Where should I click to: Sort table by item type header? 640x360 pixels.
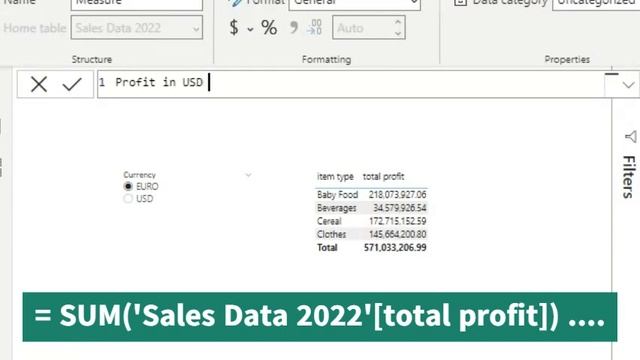point(335,177)
